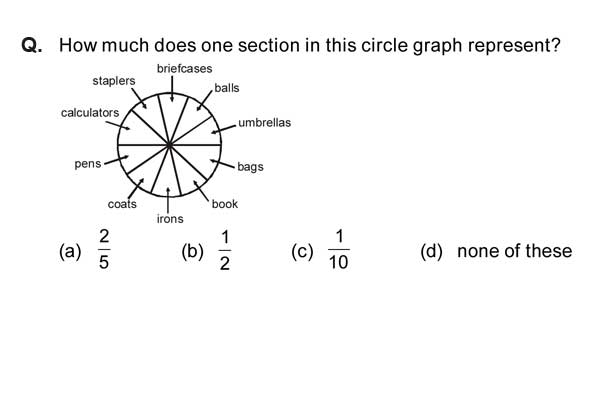
Task: Click the bags label
Action: 250,167
